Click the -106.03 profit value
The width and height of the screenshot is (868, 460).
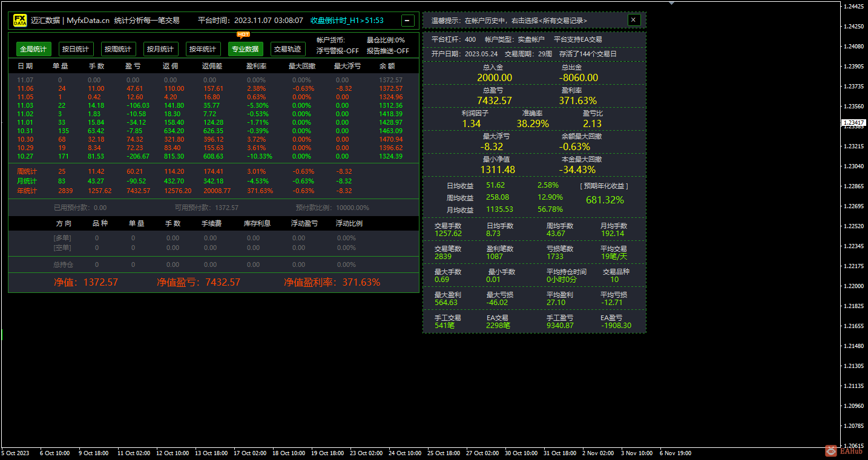[137, 105]
